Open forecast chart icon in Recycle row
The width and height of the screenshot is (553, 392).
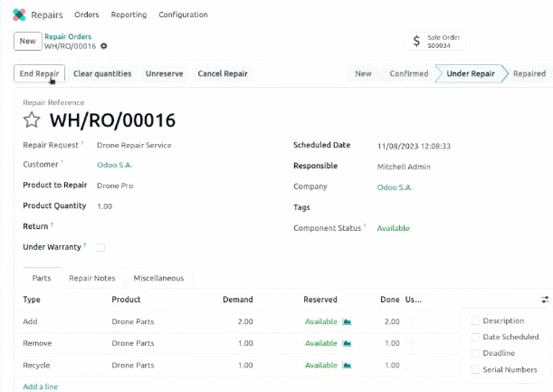pos(347,365)
